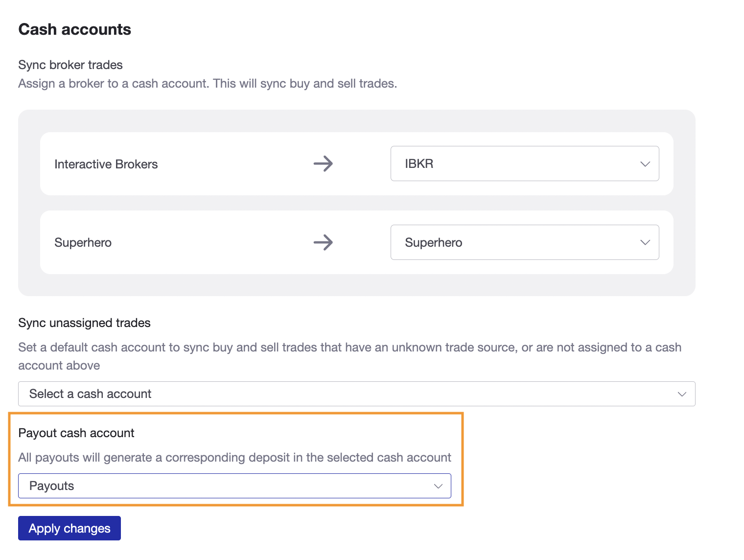Click the chevron on Select a cash account
Screen dimensions: 744x560
(x=682, y=394)
